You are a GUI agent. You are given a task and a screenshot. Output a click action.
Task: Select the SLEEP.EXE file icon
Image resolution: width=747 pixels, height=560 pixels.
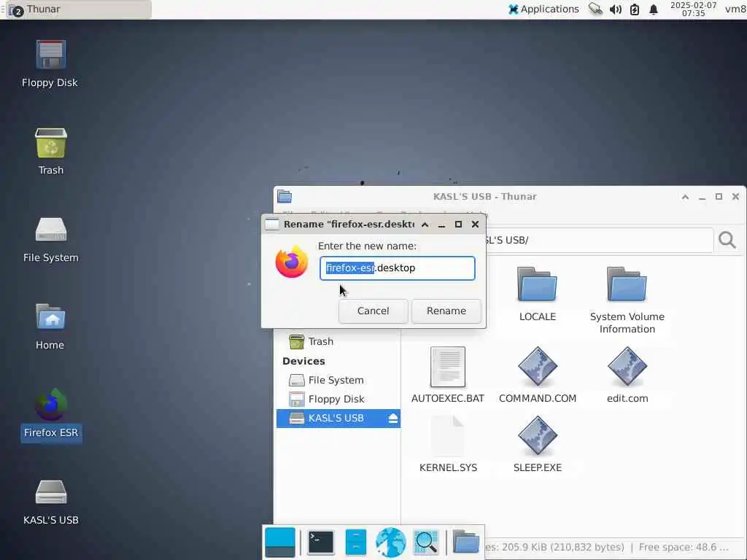point(538,436)
